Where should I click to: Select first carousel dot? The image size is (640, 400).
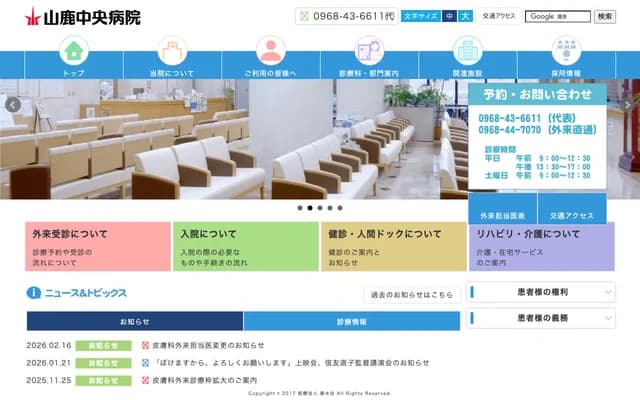tap(300, 208)
